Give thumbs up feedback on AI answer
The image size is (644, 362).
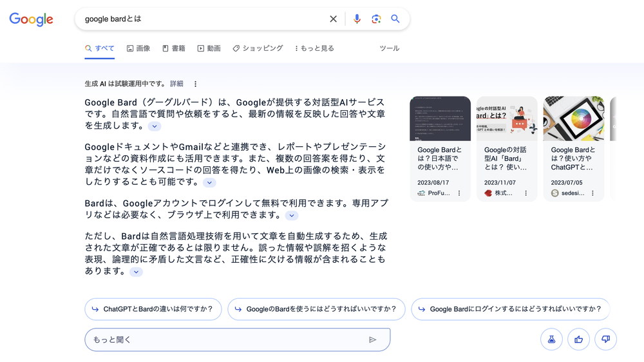[x=579, y=339]
